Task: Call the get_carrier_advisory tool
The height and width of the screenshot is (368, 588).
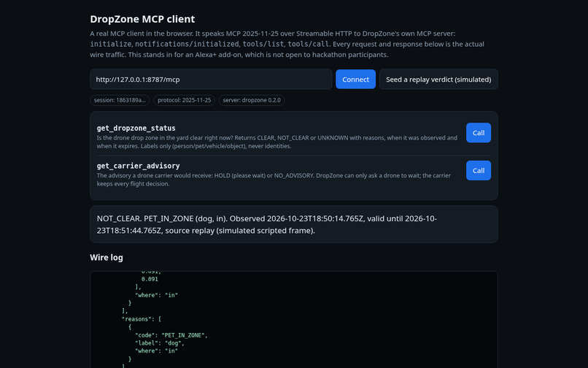Action: [478, 170]
